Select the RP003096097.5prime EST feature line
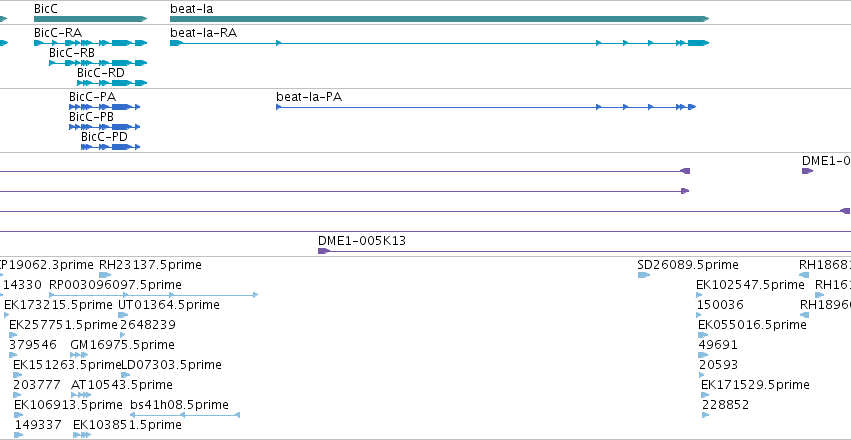Viewport: 851px width, 440px height. (x=153, y=295)
